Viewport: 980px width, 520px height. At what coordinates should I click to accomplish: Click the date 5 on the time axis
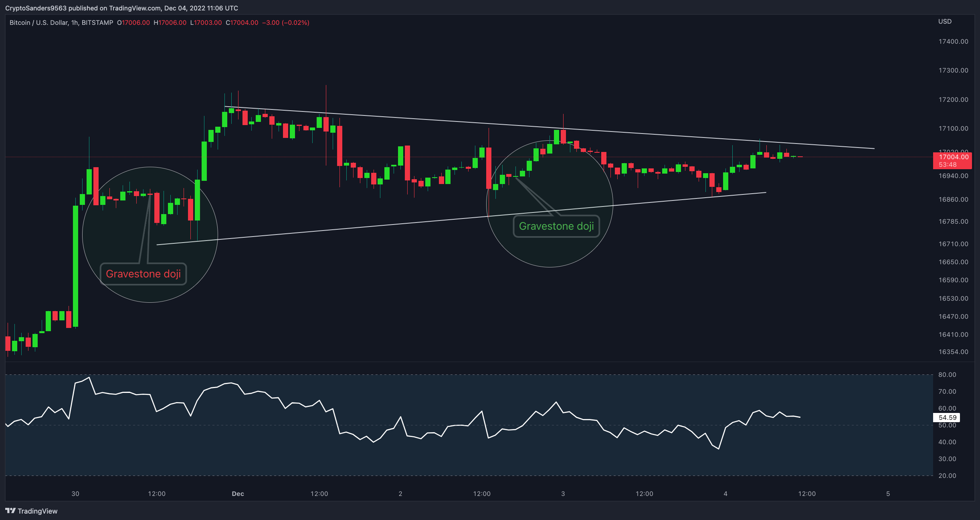[x=888, y=494]
